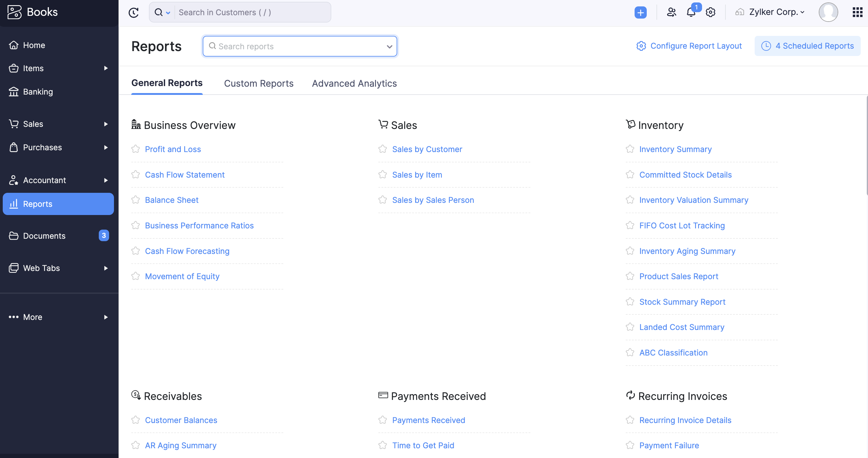Toggle favorite star for Balance Sheet
Image resolution: width=868 pixels, height=458 pixels.
tap(136, 200)
